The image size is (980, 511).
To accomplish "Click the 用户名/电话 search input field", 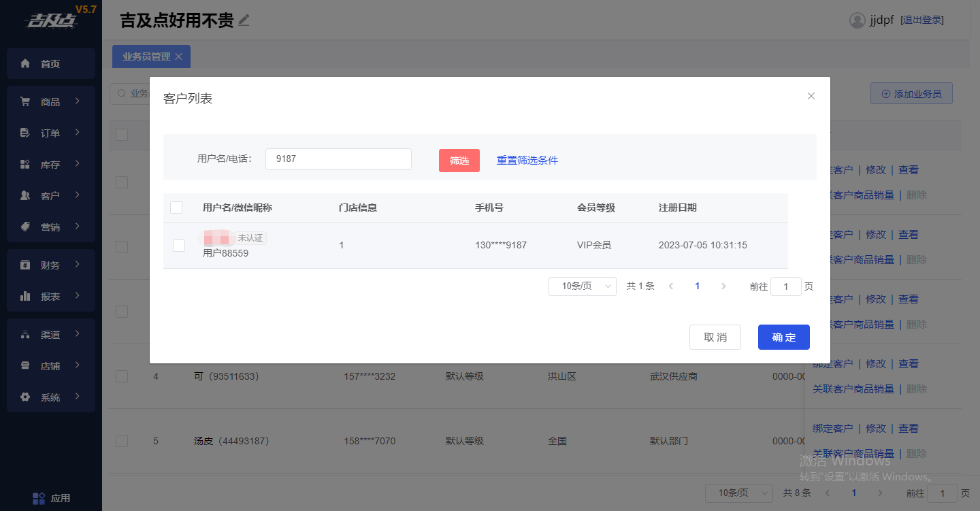I will coord(338,159).
